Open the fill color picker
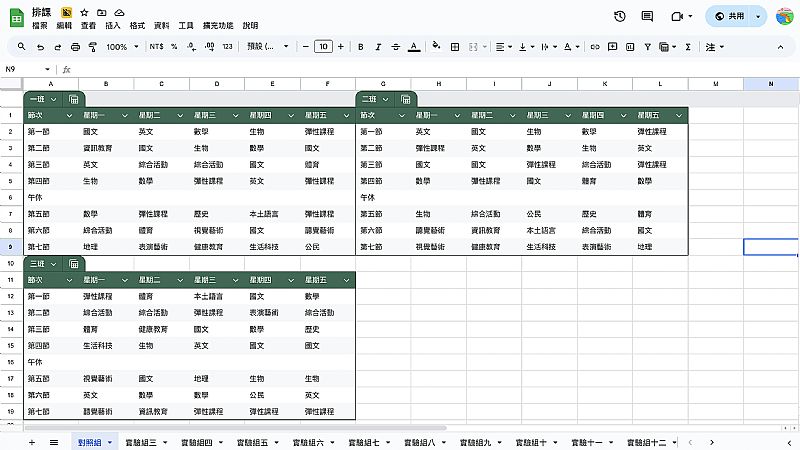Screen dimensions: 800x450 [436, 47]
